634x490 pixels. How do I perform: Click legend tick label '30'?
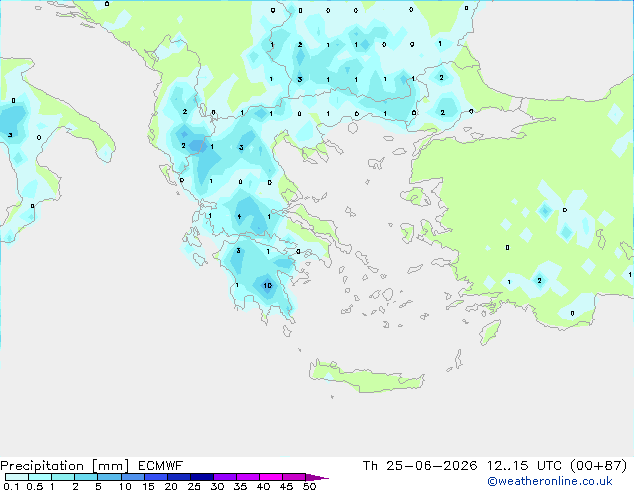point(217,486)
